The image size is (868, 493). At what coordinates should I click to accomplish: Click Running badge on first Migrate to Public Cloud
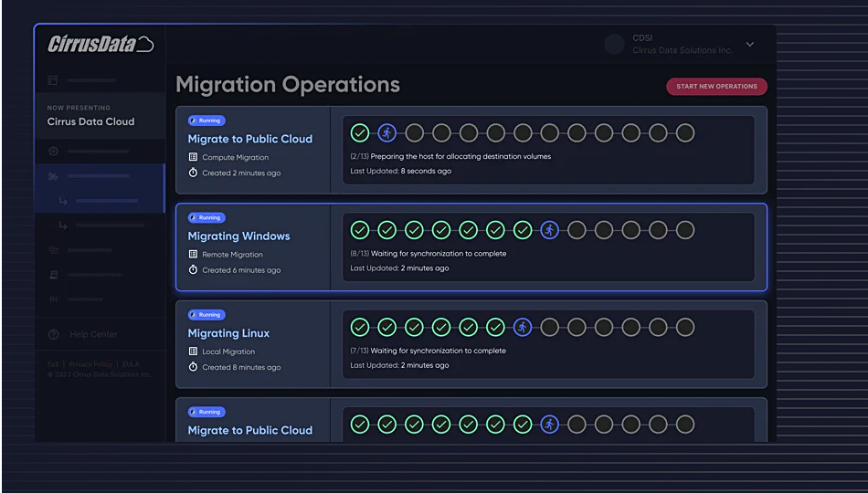(206, 121)
